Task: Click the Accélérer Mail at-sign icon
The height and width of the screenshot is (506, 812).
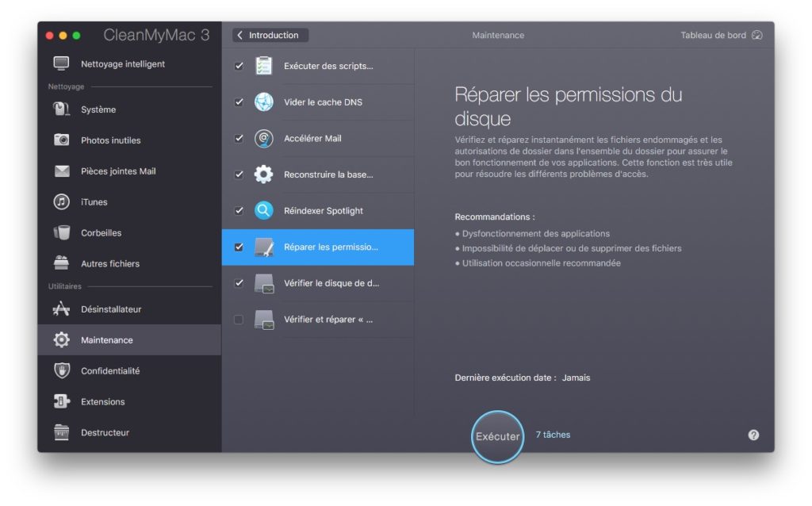Action: [263, 138]
